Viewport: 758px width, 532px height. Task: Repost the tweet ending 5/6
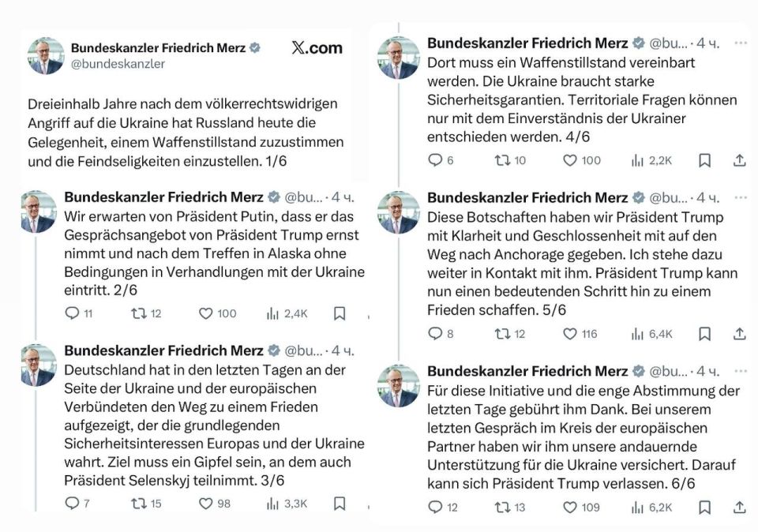coord(501,334)
